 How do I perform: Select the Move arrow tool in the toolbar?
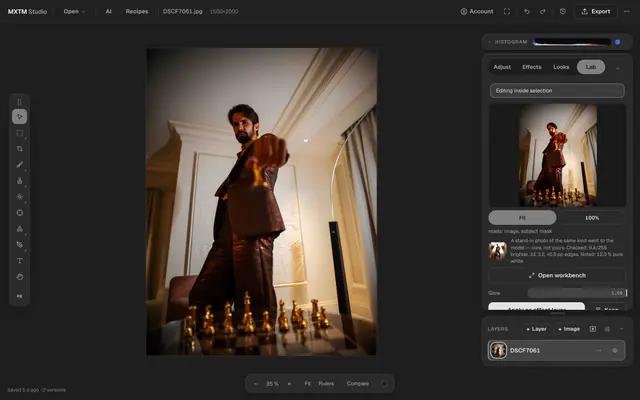(x=20, y=117)
